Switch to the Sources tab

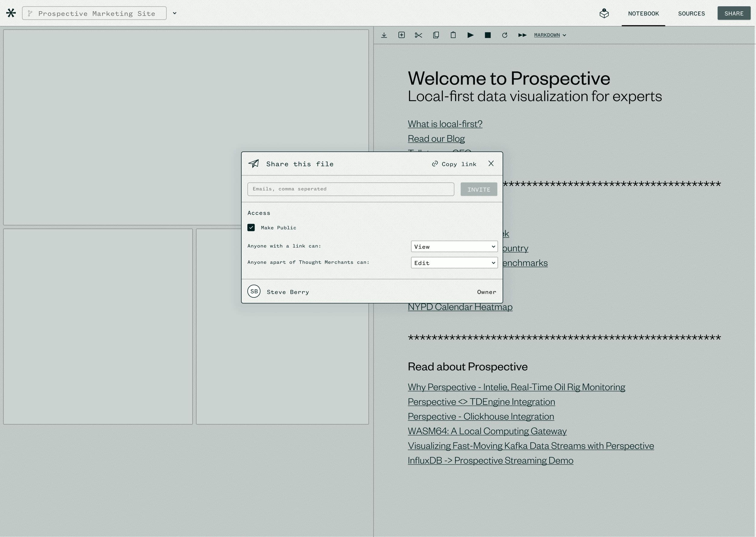(691, 14)
